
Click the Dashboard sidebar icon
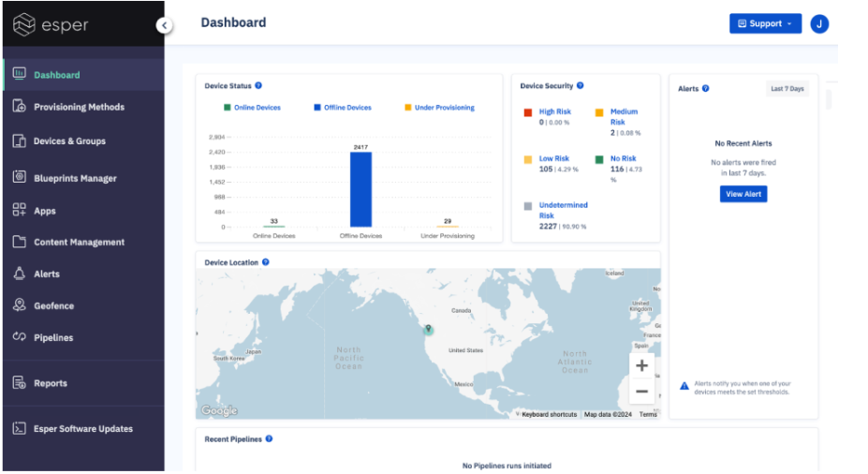click(x=20, y=74)
